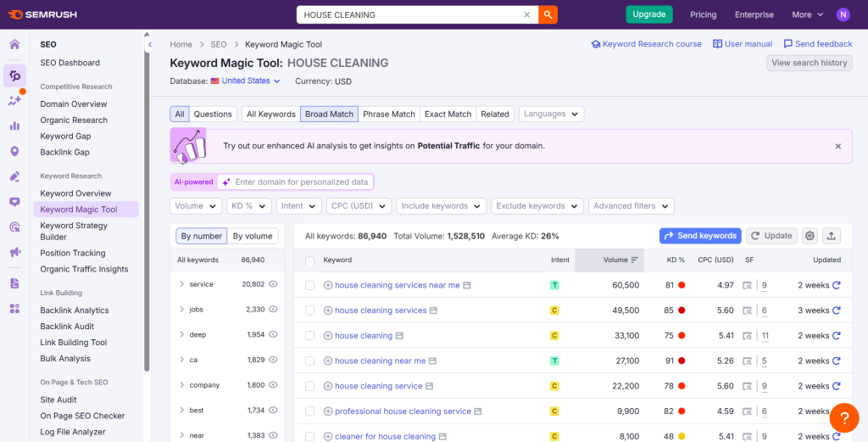Select the Exact Match tab
This screenshot has width=868, height=442.
coord(448,114)
